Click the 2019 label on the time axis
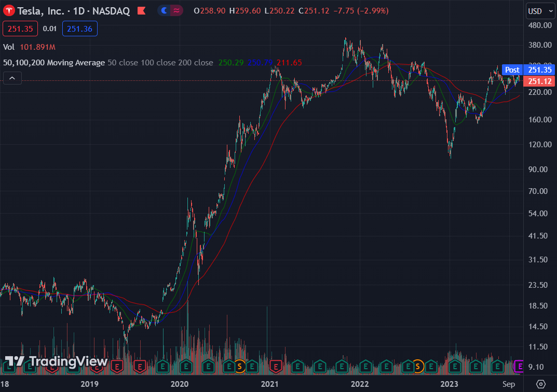The width and height of the screenshot is (557, 392). [x=89, y=384]
